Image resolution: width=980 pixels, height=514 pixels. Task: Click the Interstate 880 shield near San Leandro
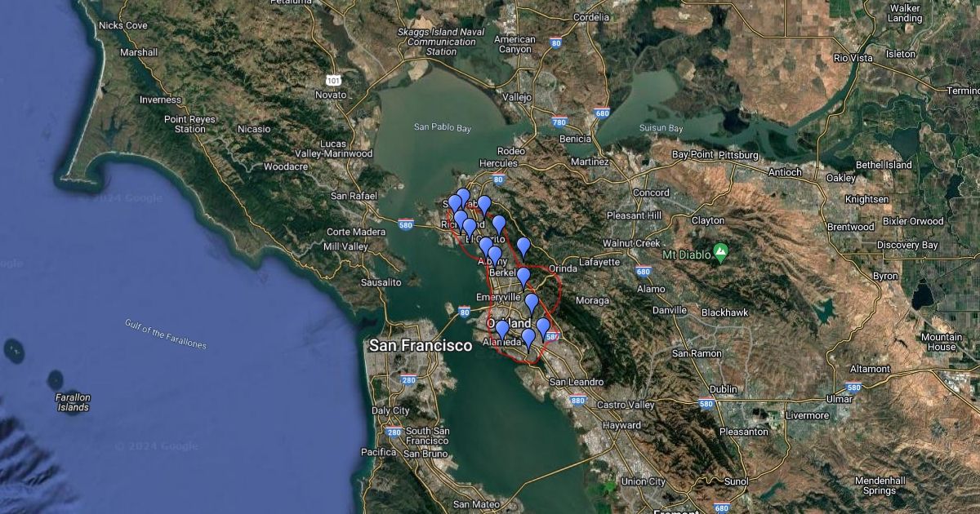[x=578, y=401]
